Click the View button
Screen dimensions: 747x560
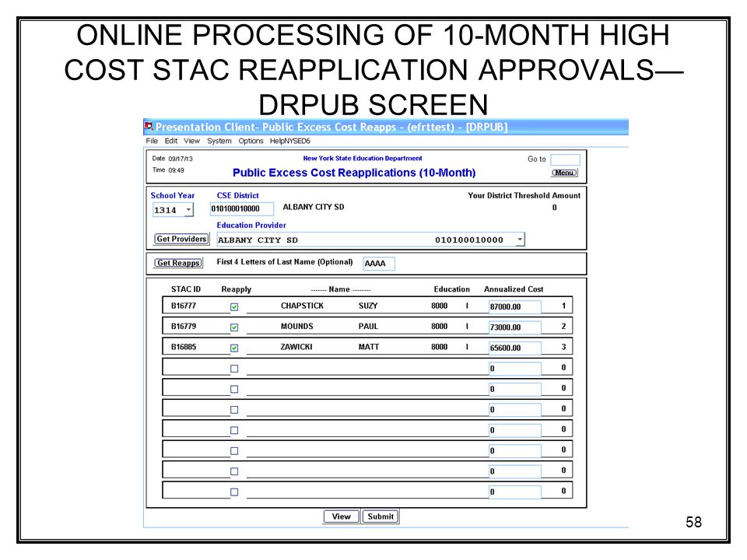pos(341,516)
